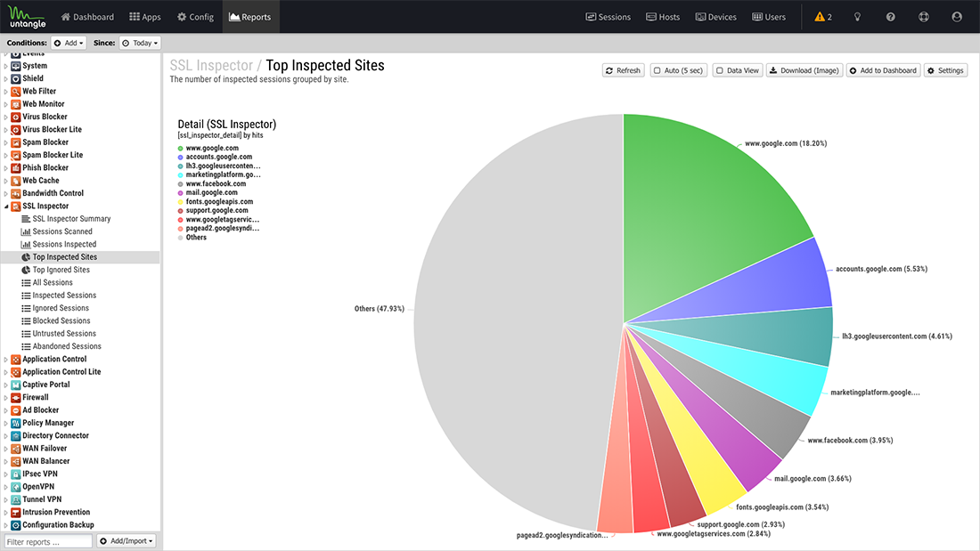
Task: Open the Config menu
Action: tap(196, 17)
